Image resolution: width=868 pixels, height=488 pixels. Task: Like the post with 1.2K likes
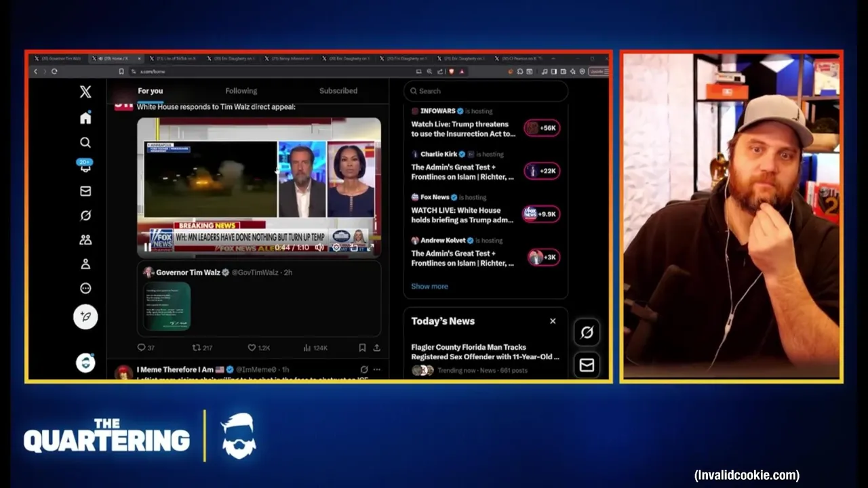coord(258,348)
